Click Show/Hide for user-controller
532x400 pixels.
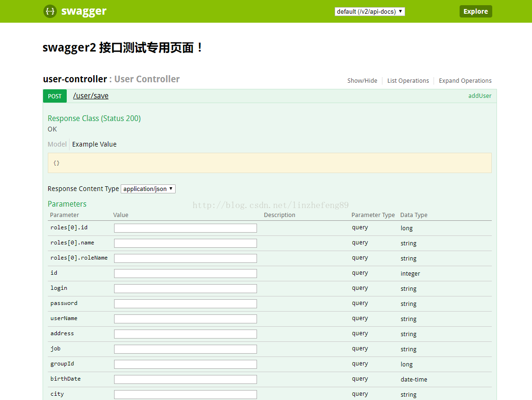[362, 81]
